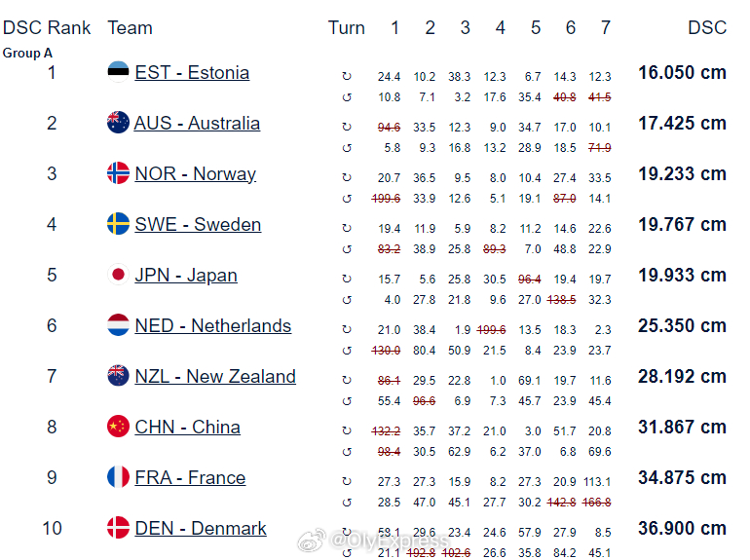Open the EST - Estonia team link

click(x=192, y=73)
